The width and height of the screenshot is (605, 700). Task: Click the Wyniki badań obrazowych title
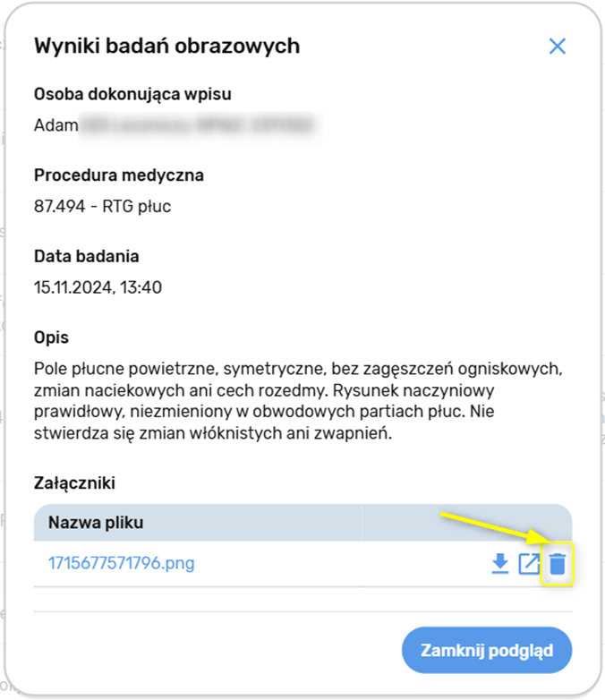[x=166, y=47]
